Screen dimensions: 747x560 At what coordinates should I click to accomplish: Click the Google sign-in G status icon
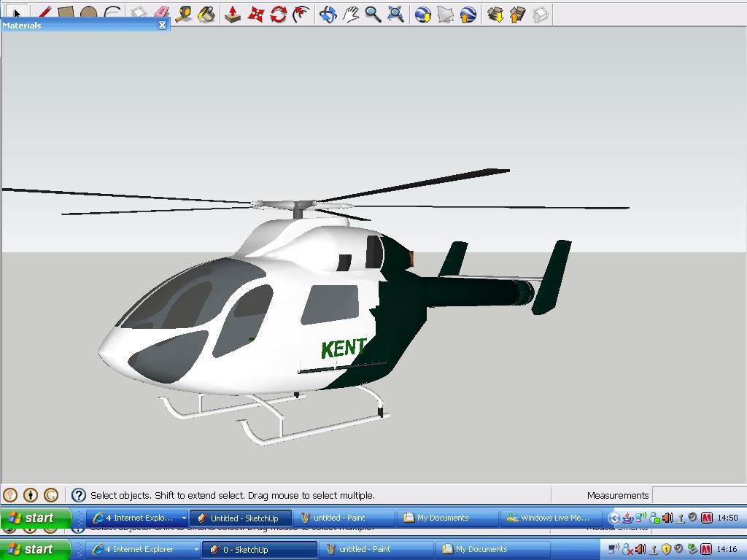click(51, 495)
